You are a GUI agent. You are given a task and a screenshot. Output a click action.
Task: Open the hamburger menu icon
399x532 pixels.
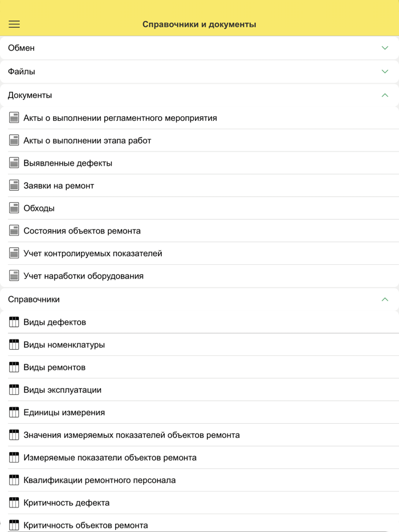pyautogui.click(x=14, y=24)
